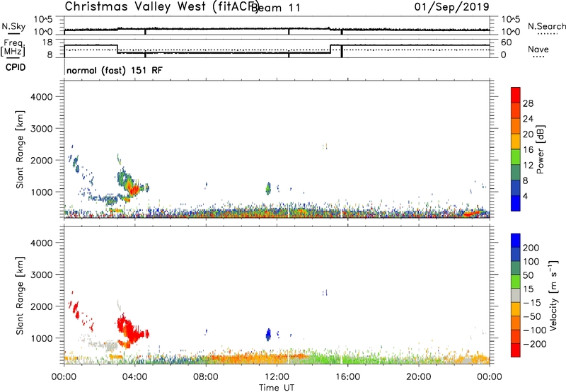The width and height of the screenshot is (566, 392).
Task: Click the green blob near 11:30 in the power panel
Action: click(x=268, y=188)
